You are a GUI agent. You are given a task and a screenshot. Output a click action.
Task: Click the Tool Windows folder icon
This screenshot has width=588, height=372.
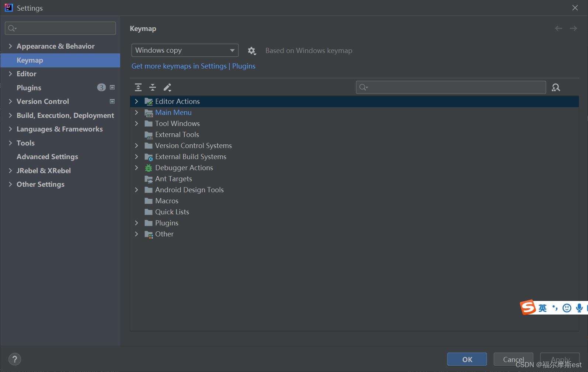coord(149,123)
